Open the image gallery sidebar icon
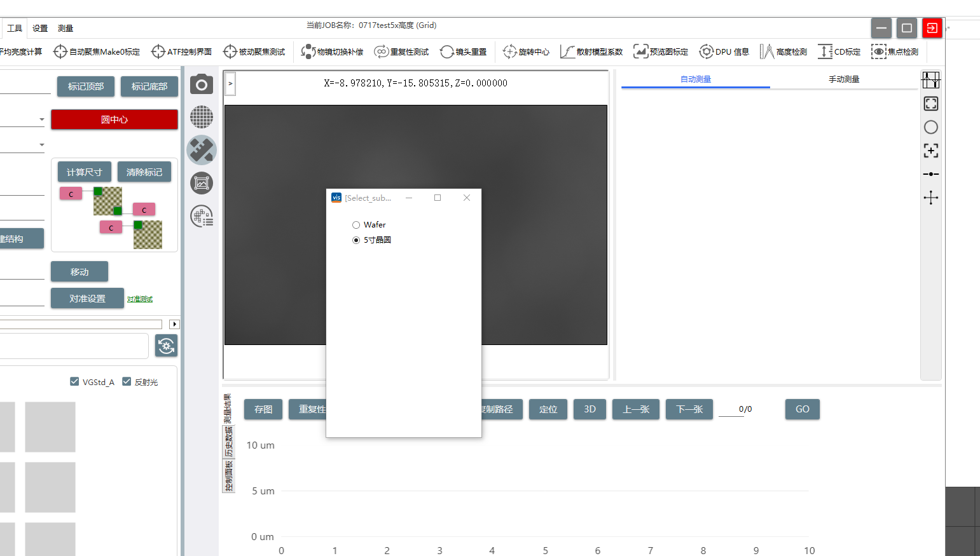The width and height of the screenshot is (980, 556). coord(202,183)
